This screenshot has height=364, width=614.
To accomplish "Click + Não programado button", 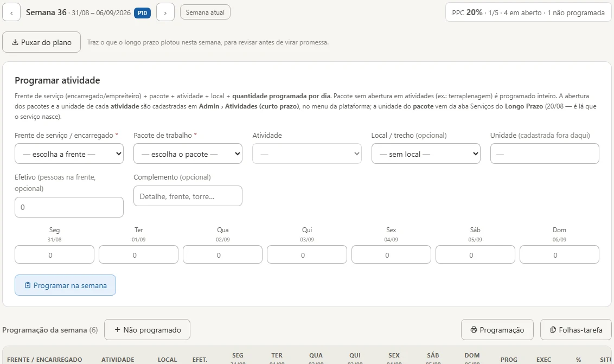I will [147, 330].
